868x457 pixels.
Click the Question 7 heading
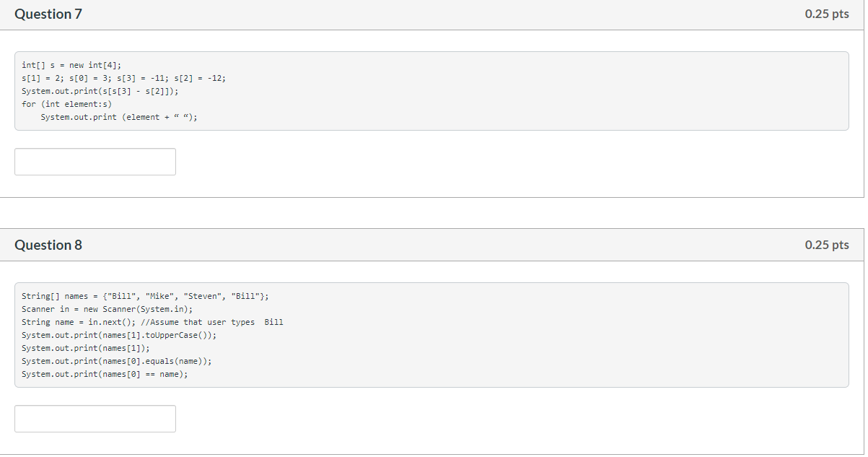coord(48,14)
